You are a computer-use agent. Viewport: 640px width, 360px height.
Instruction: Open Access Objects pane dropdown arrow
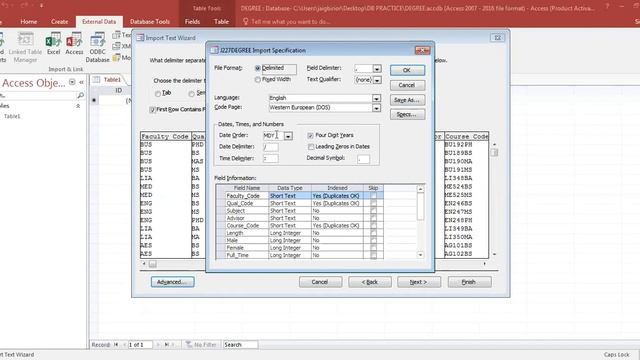coord(72,82)
